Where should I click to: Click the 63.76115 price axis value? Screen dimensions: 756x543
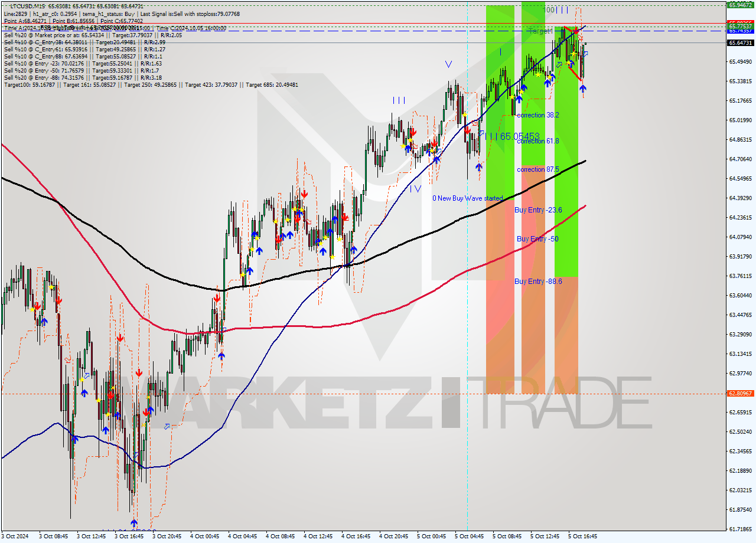click(x=740, y=276)
